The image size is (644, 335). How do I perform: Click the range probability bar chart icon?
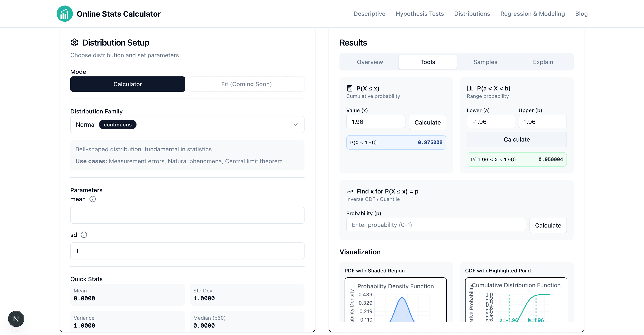tap(470, 88)
